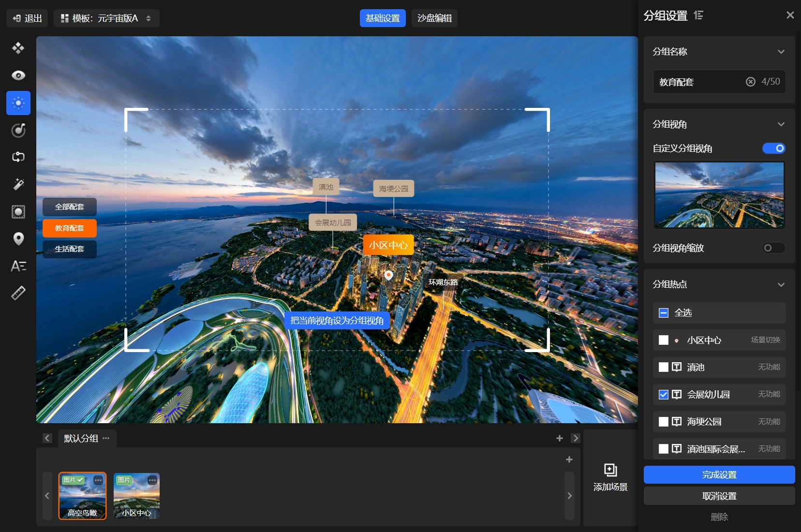Image resolution: width=801 pixels, height=532 pixels.
Task: Select the 小区中心 scene thumbnail
Action: (136, 496)
